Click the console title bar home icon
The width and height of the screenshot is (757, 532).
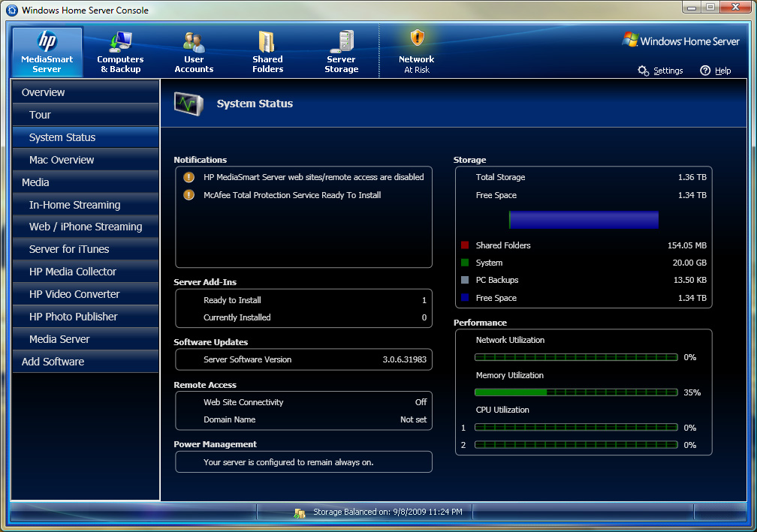(12, 10)
